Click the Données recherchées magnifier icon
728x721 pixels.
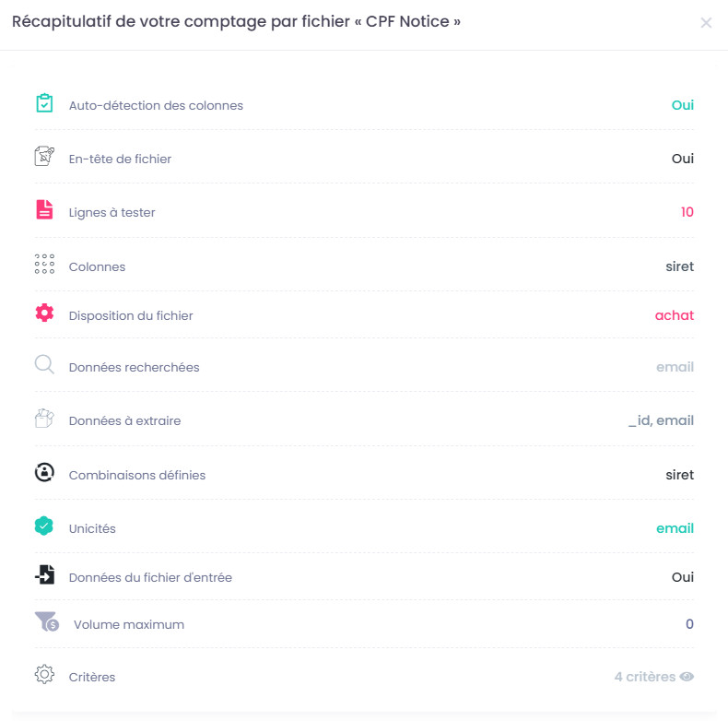pos(44,365)
